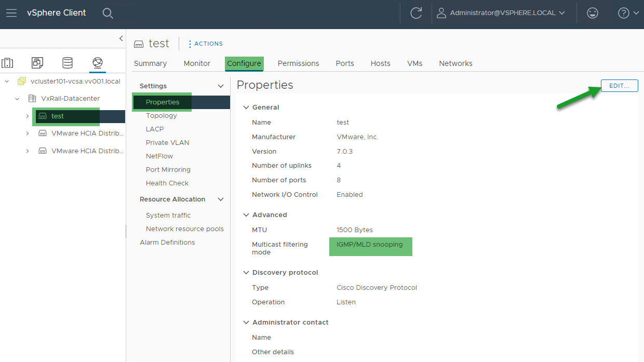Expand the second VMware HCIA Distrib node
The width and height of the screenshot is (644, 362).
click(x=28, y=151)
